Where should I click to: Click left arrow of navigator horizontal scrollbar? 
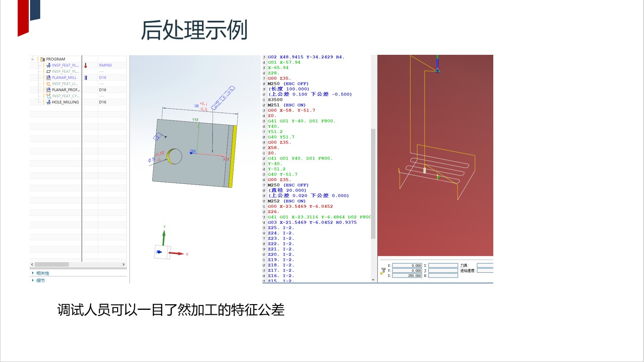pos(32,264)
